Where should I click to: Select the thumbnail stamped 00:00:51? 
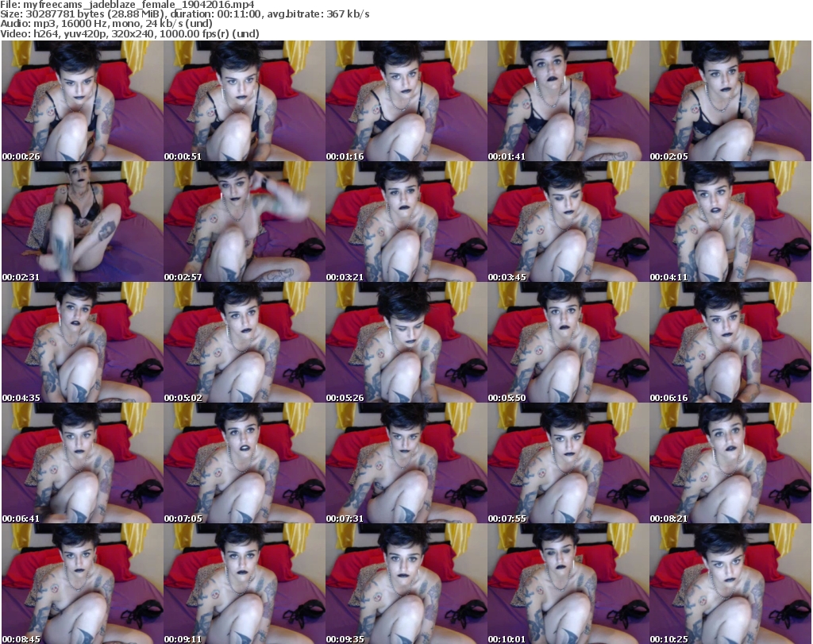pyautogui.click(x=245, y=101)
